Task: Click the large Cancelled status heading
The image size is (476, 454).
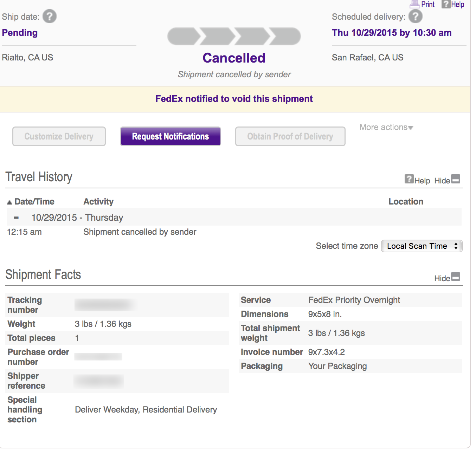Action: (x=234, y=58)
